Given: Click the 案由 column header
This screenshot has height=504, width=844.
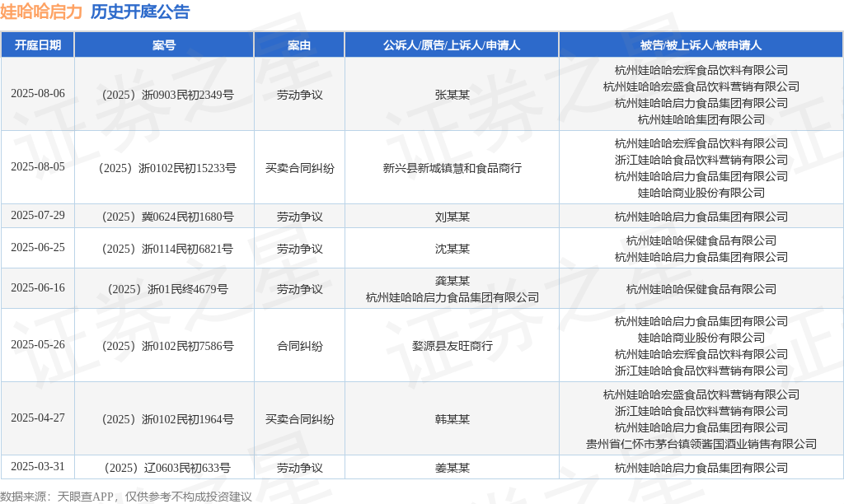Looking at the screenshot, I should tap(299, 45).
